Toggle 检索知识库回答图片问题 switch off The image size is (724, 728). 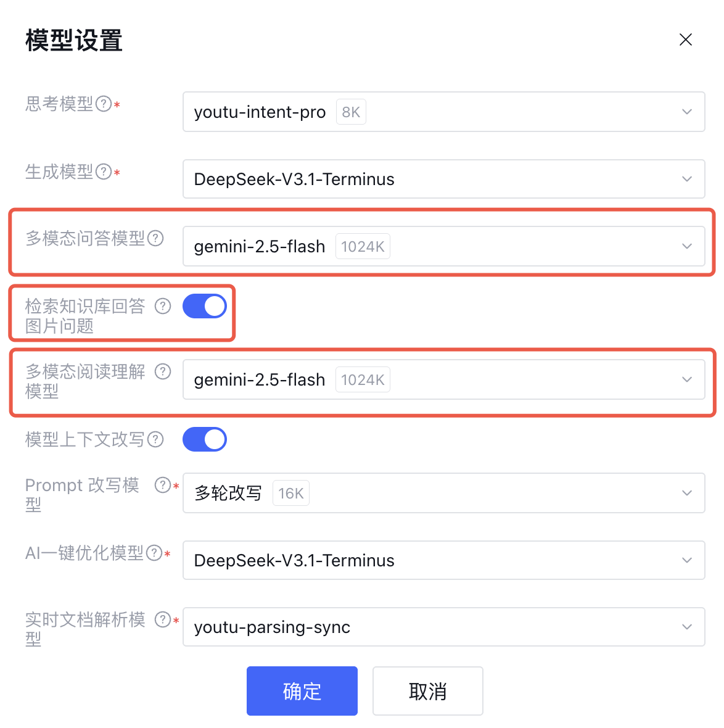[205, 306]
